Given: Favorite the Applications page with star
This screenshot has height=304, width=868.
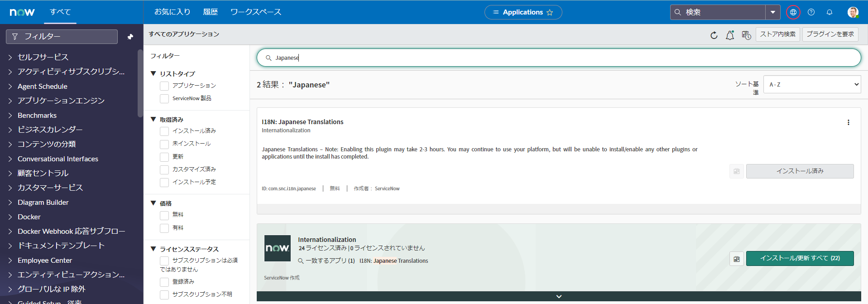Looking at the screenshot, I should pyautogui.click(x=550, y=12).
